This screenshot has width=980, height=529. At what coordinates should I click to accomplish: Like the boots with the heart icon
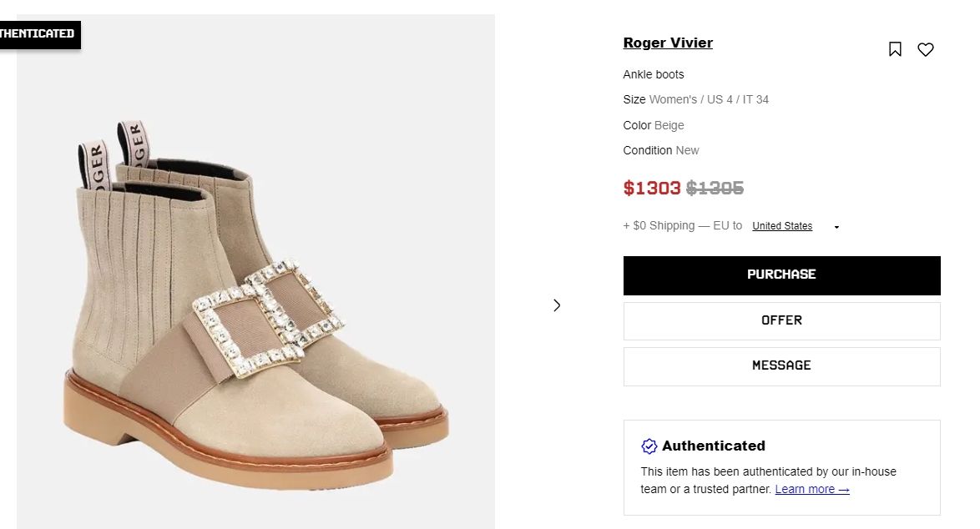point(926,50)
